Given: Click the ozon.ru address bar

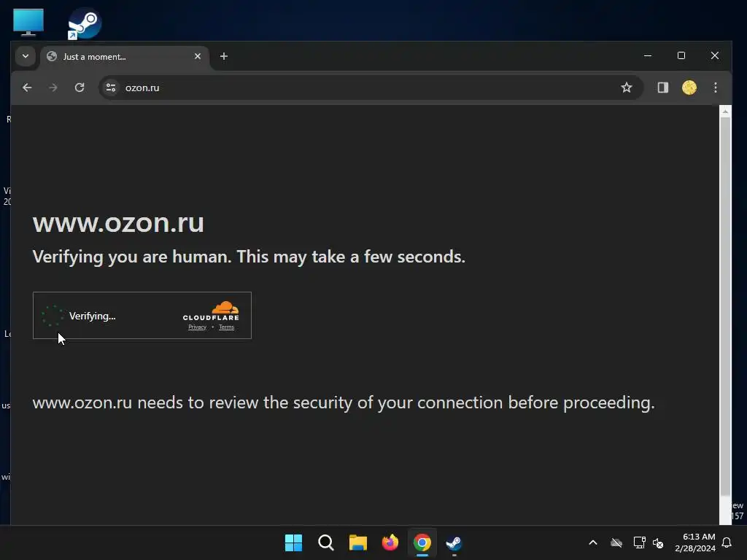Looking at the screenshot, I should click(371, 87).
